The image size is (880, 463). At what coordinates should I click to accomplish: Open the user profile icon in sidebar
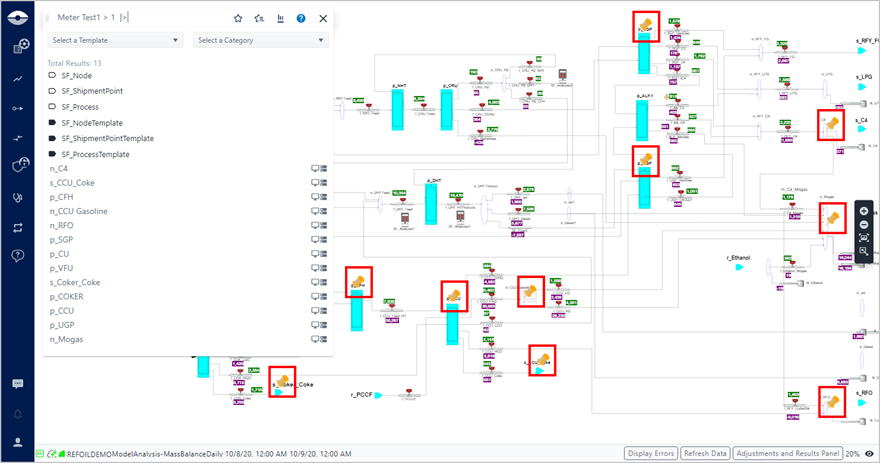click(x=18, y=441)
